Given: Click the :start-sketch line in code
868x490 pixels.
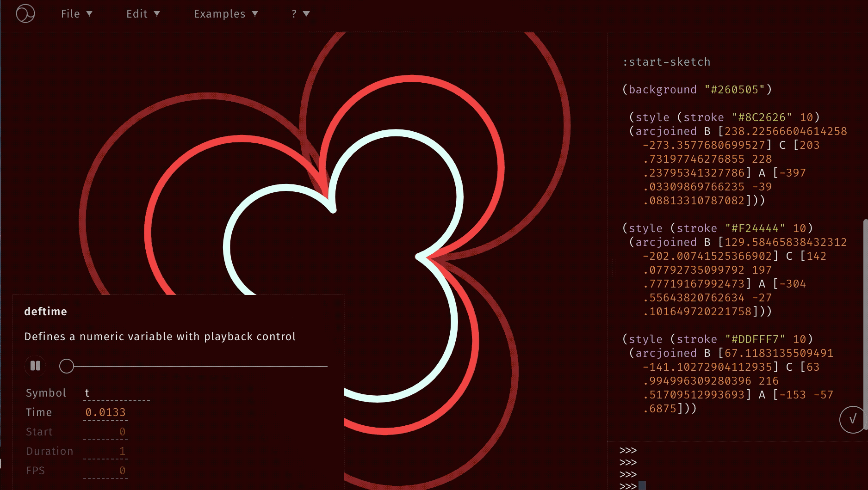Looking at the screenshot, I should (x=666, y=62).
